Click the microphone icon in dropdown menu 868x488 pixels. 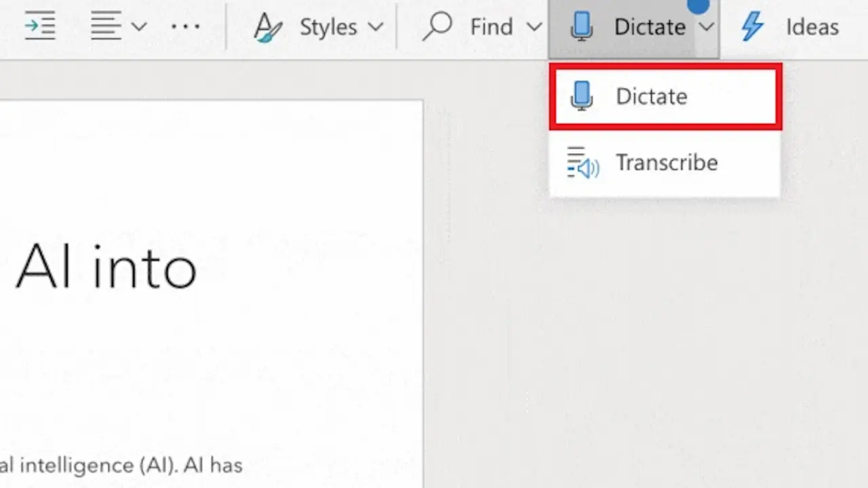(581, 96)
